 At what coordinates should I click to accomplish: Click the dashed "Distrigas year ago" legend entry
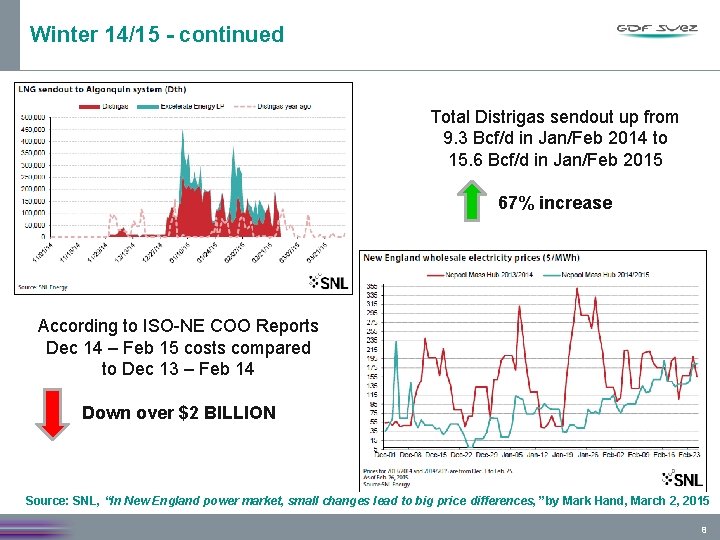[272, 107]
